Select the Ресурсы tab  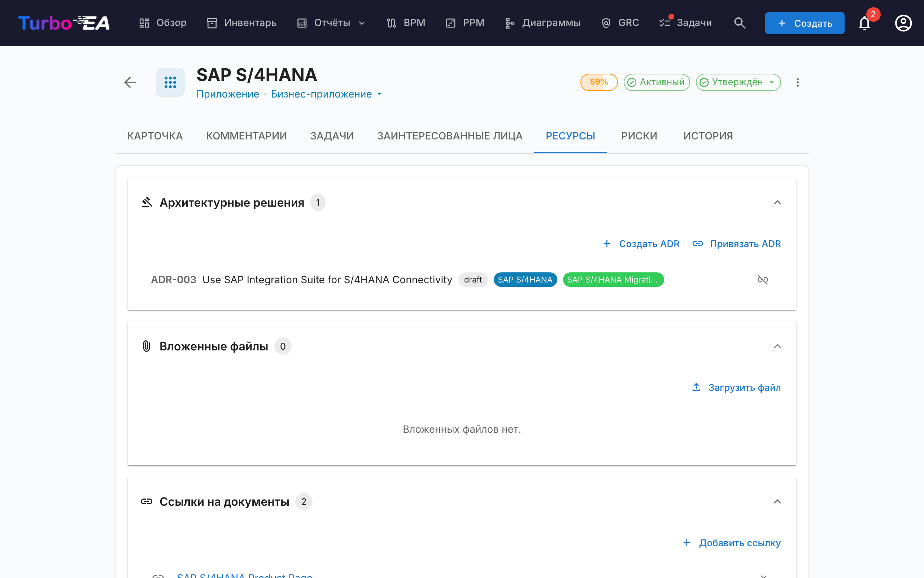coord(570,136)
